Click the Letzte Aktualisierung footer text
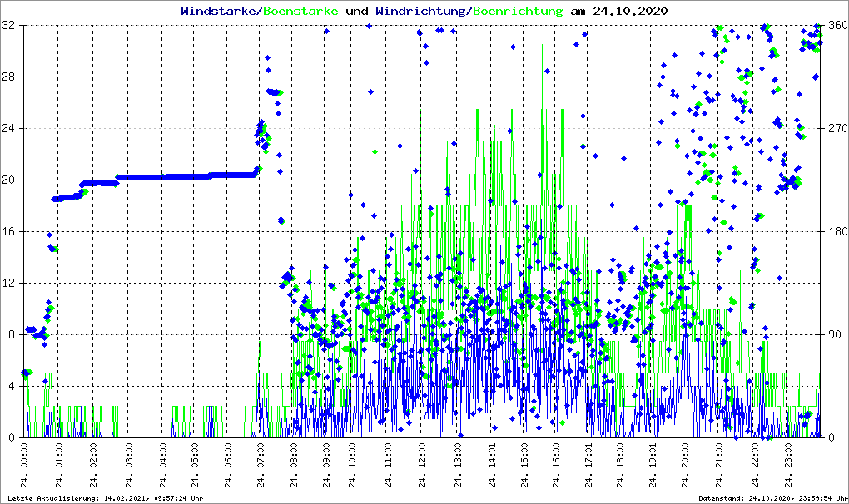This screenshot has height=504, width=849. point(103,498)
